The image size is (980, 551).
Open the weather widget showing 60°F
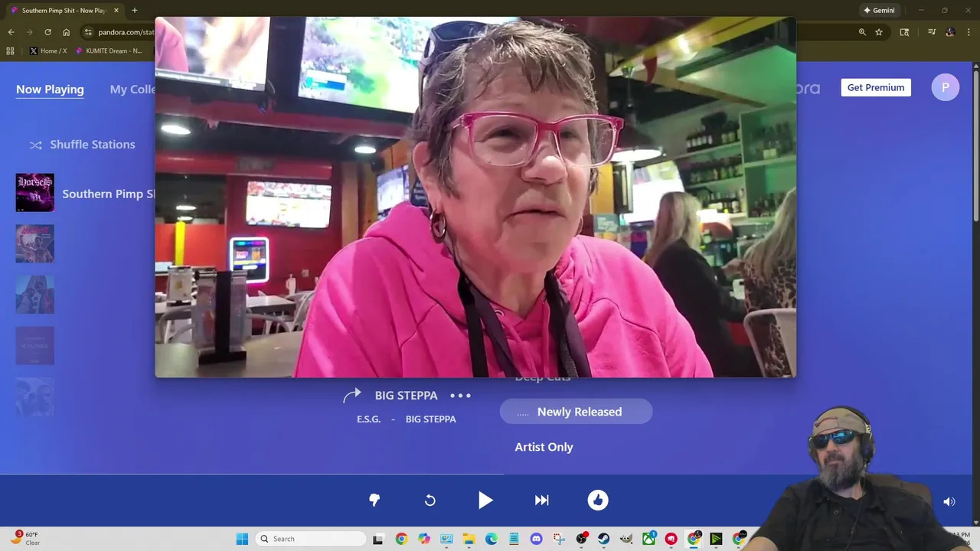pos(25,539)
